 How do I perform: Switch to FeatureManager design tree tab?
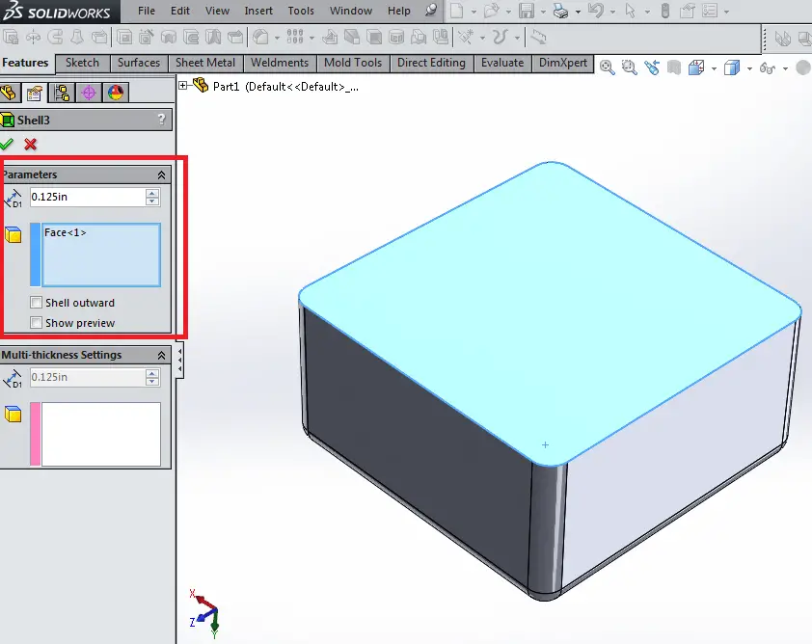coord(9,94)
